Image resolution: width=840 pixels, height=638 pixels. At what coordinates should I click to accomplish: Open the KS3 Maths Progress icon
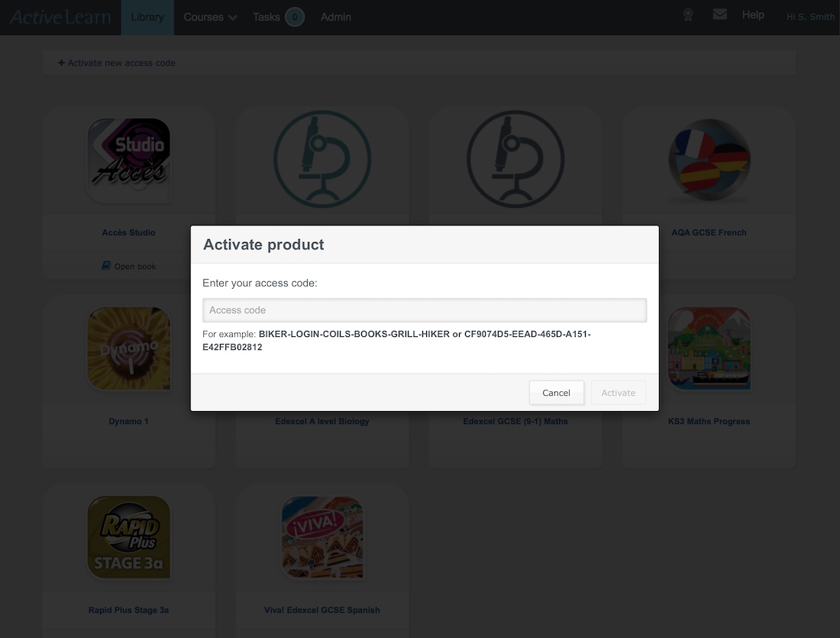point(709,348)
